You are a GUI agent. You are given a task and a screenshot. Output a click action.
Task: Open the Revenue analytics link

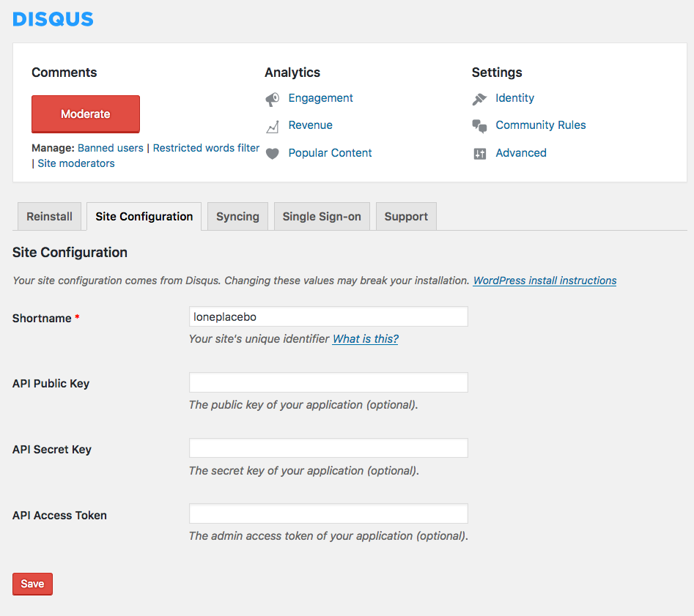310,125
